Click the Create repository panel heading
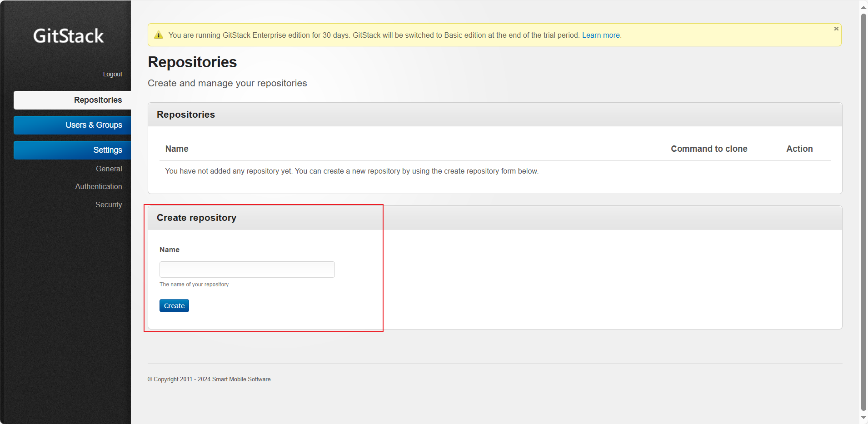The width and height of the screenshot is (868, 424). (196, 218)
